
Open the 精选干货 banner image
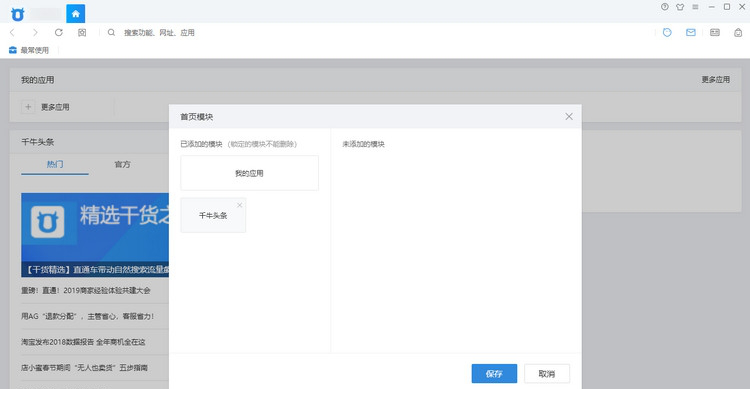(x=95, y=235)
